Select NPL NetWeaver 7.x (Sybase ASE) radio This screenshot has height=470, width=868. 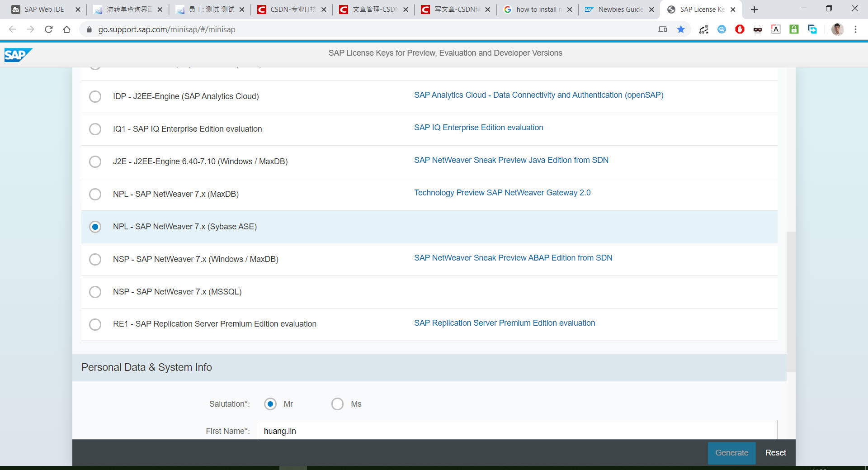(95, 227)
